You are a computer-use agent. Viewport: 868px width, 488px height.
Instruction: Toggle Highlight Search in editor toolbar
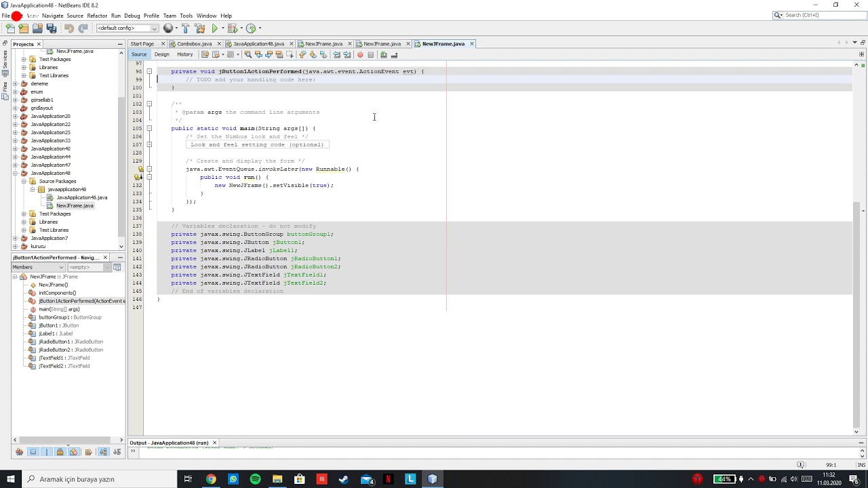click(x=279, y=55)
